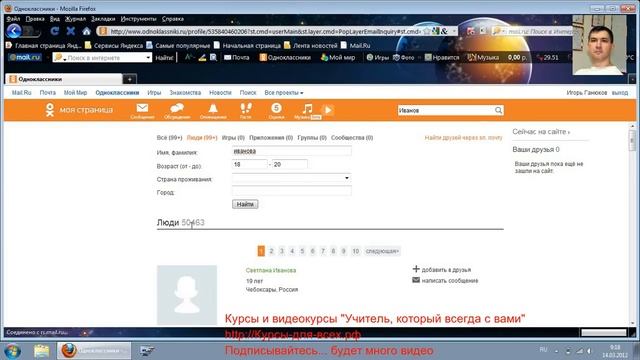Viewport: 640px width, 360px height.
Task: Click добавить в друзья plus icon
Action: pos(416,269)
